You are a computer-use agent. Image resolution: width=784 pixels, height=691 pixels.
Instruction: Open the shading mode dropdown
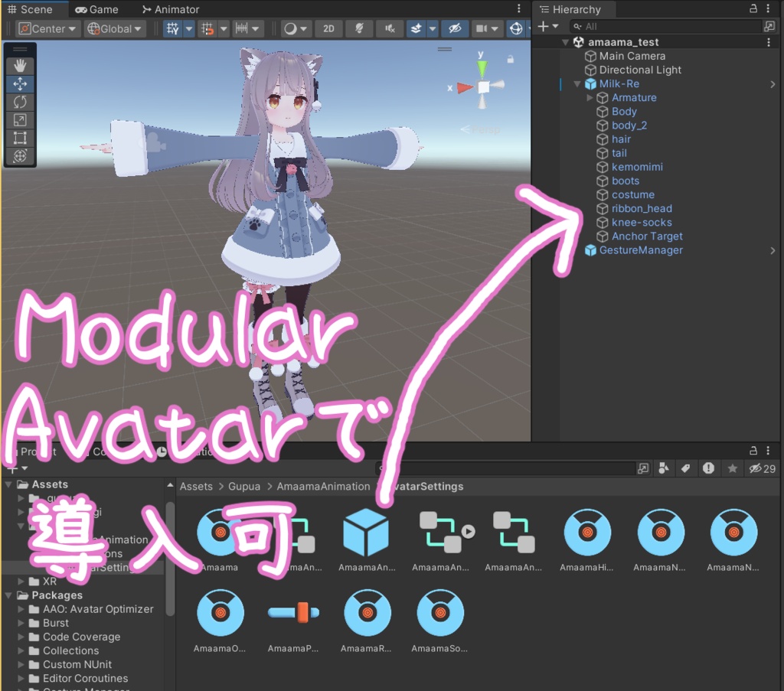296,28
